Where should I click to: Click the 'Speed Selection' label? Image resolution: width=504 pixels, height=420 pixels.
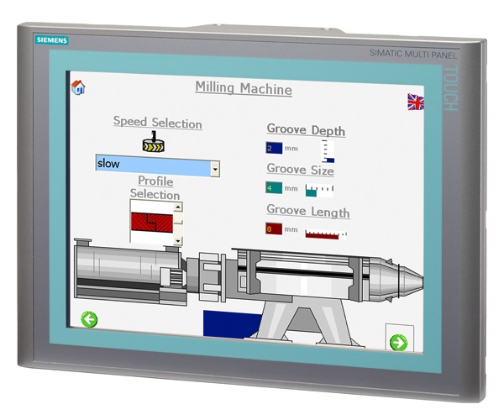(158, 123)
